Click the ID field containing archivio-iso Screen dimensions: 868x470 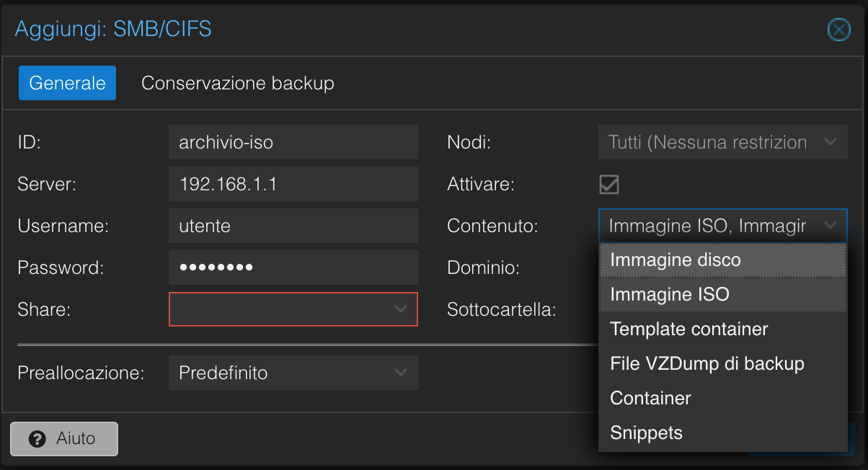click(x=293, y=142)
